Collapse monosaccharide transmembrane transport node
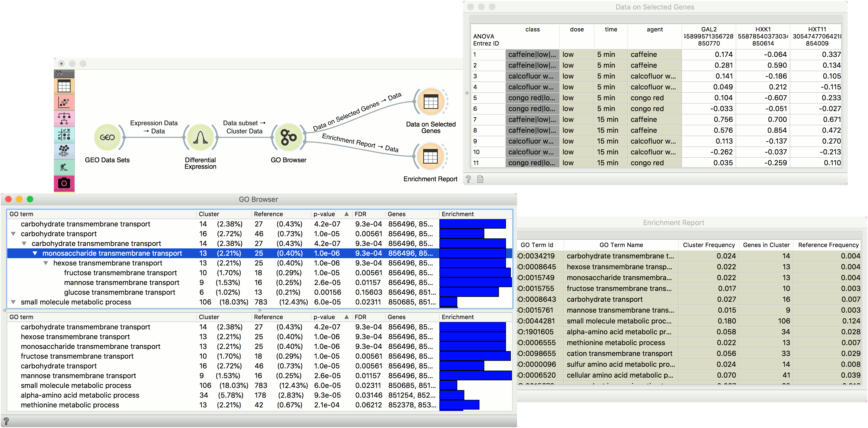 click(x=35, y=253)
